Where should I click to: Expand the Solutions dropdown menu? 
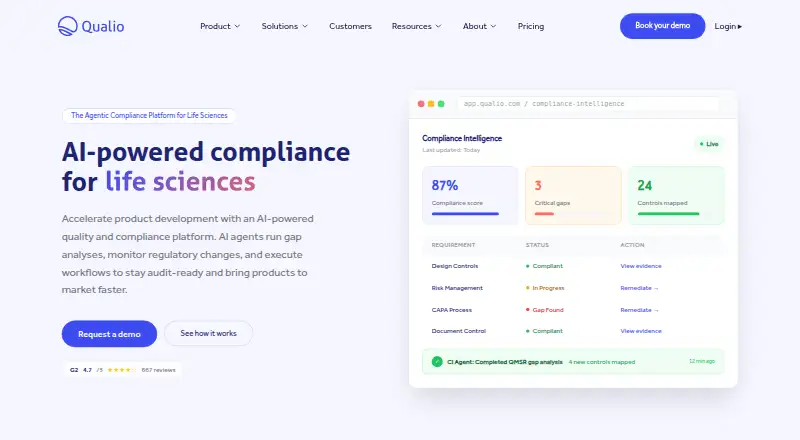click(285, 26)
